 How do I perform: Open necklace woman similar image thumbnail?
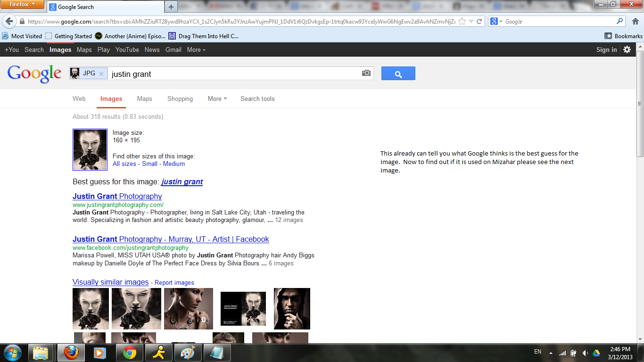pos(189,309)
